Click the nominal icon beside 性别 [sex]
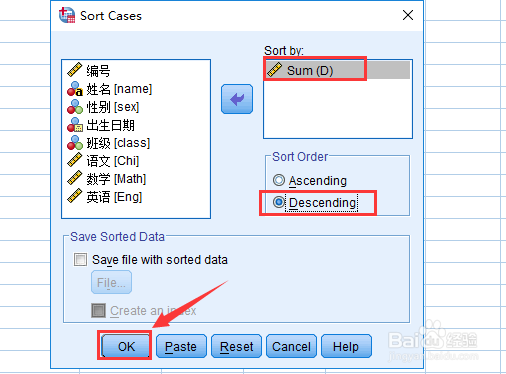The height and width of the screenshot is (374, 506). (x=75, y=107)
